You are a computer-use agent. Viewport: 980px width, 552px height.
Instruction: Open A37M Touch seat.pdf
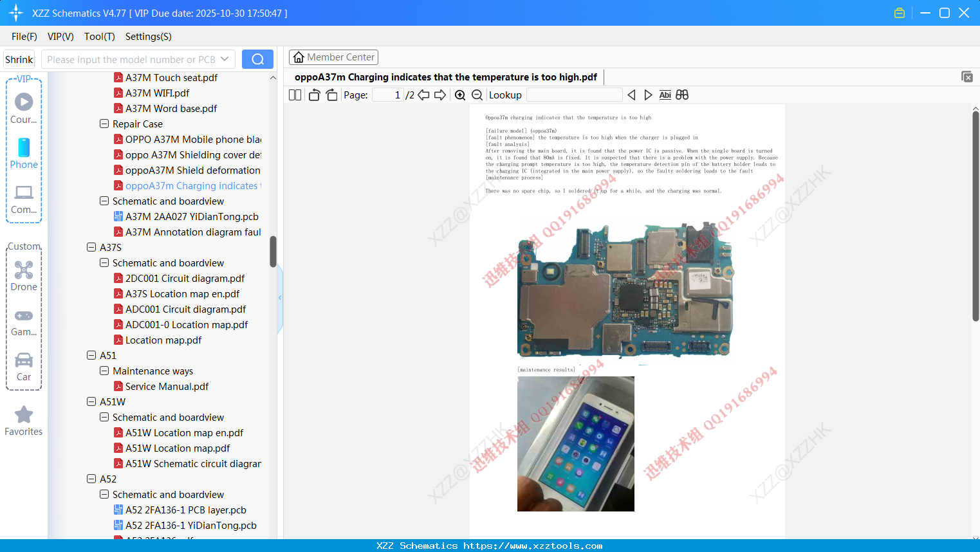pos(165,78)
